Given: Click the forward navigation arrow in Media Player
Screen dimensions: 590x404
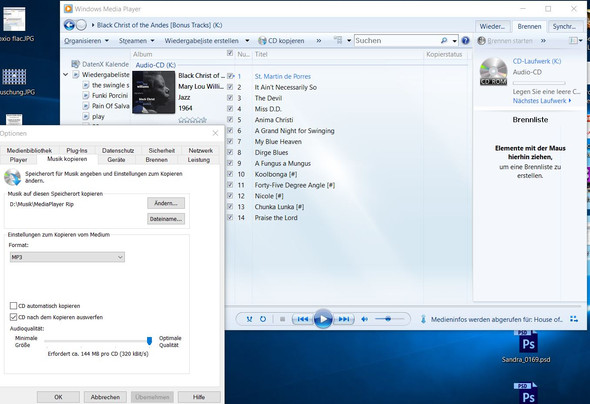Looking at the screenshot, I should [81, 25].
